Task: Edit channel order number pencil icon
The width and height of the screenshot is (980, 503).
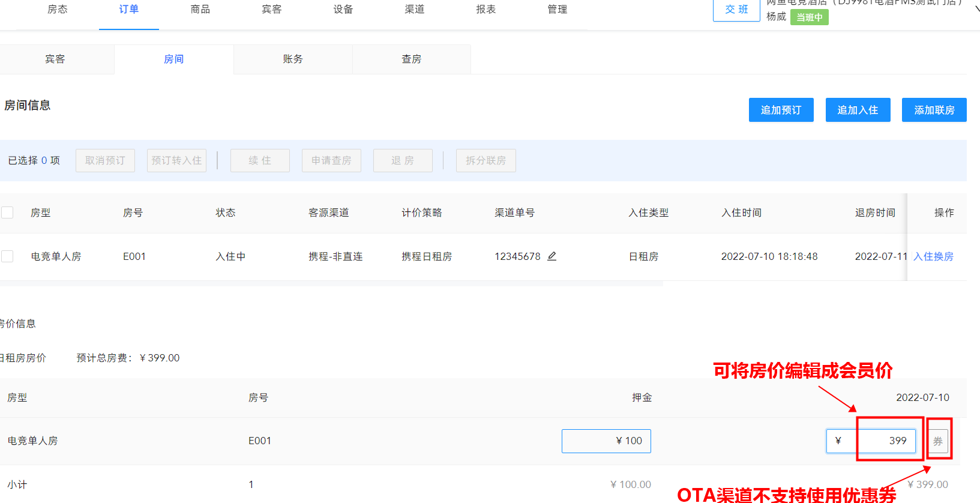Action: click(552, 256)
